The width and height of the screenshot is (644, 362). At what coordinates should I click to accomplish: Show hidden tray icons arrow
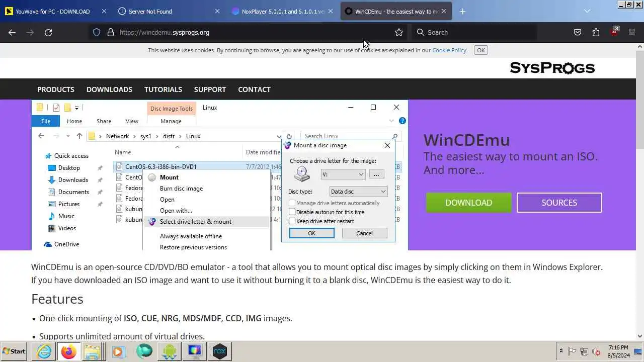click(561, 351)
